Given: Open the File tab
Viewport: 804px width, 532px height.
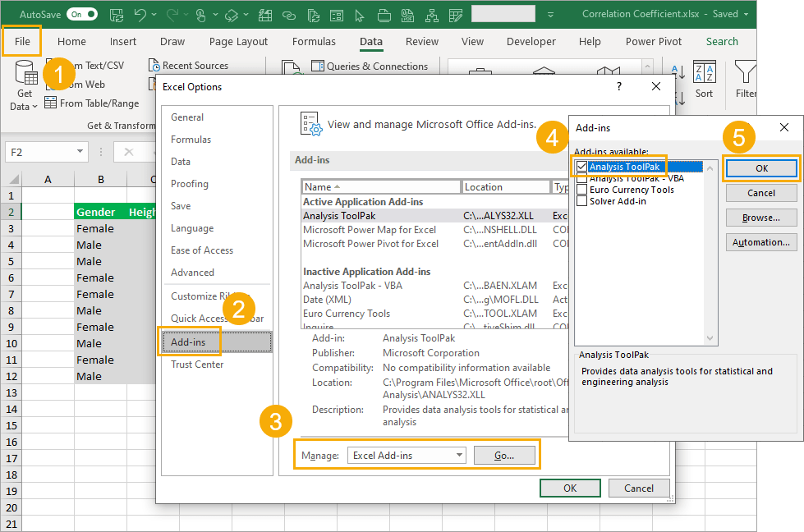Looking at the screenshot, I should pos(22,42).
